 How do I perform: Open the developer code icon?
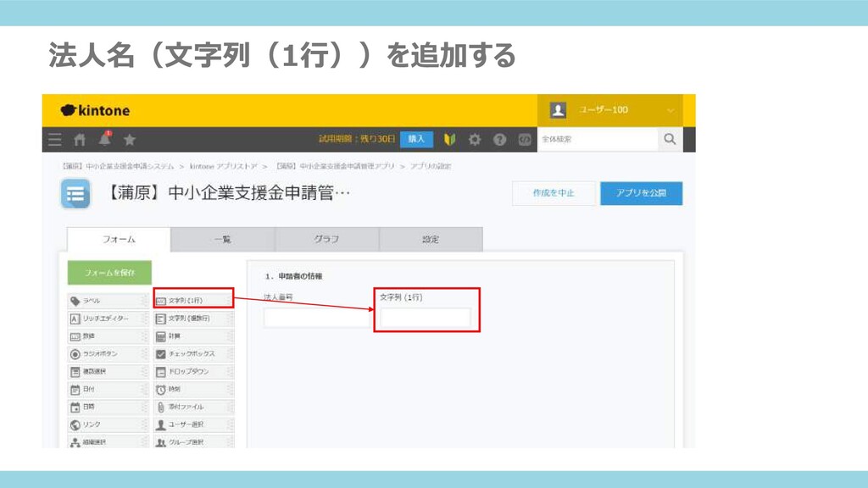[524, 140]
